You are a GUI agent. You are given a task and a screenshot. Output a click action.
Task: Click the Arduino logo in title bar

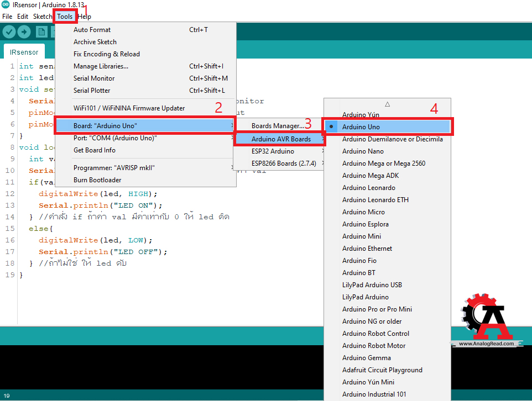pyautogui.click(x=6, y=4)
